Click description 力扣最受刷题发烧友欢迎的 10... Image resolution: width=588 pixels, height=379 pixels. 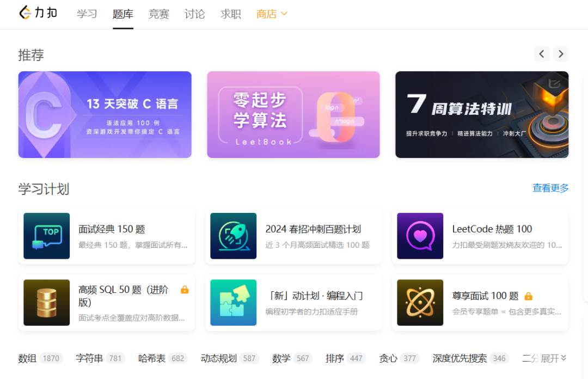(x=507, y=245)
